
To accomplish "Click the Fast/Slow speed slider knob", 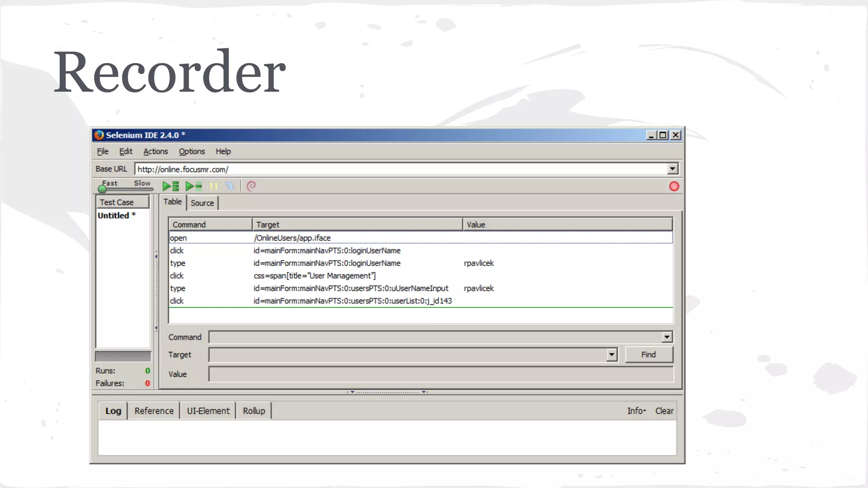I will coord(102,189).
